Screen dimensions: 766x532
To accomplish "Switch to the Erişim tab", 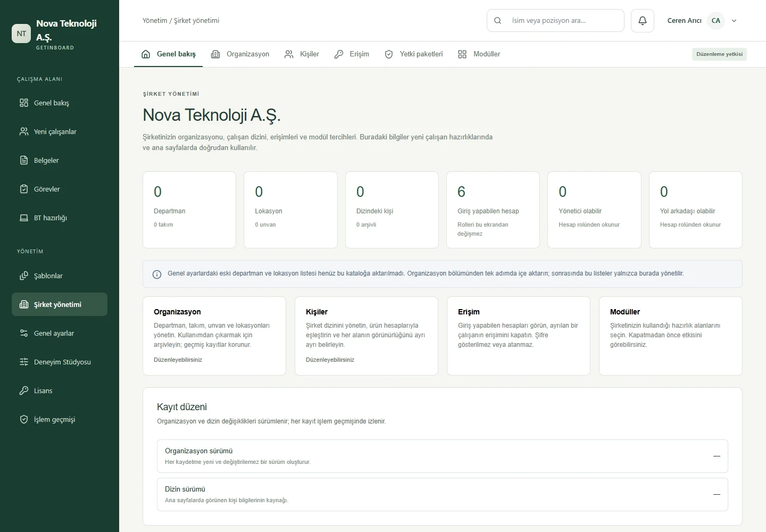I will click(x=352, y=54).
